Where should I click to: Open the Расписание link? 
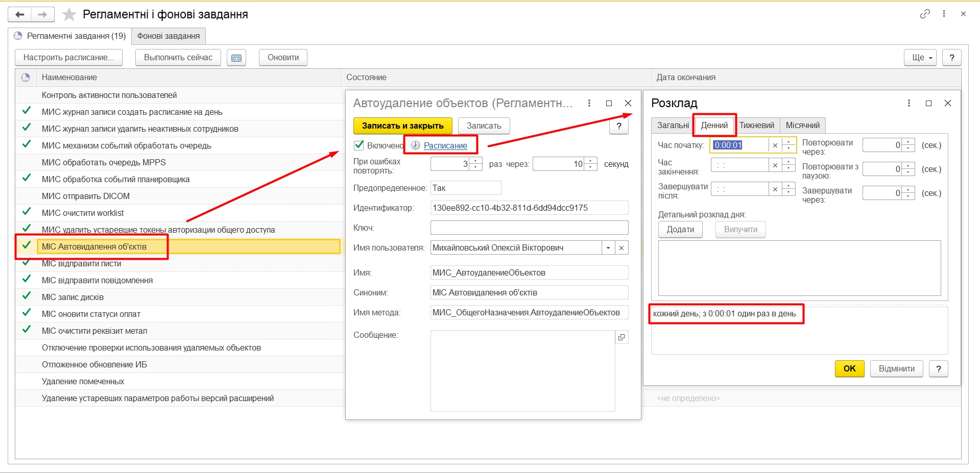pyautogui.click(x=445, y=145)
